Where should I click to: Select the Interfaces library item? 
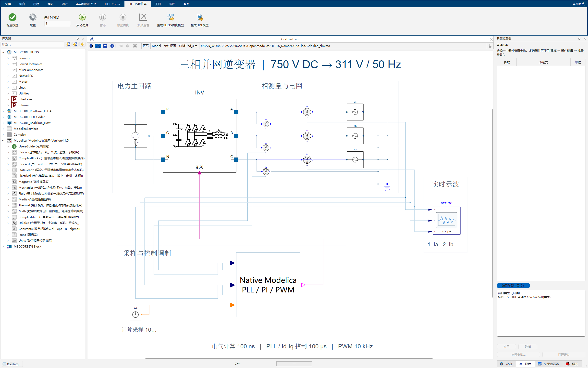coord(25,99)
